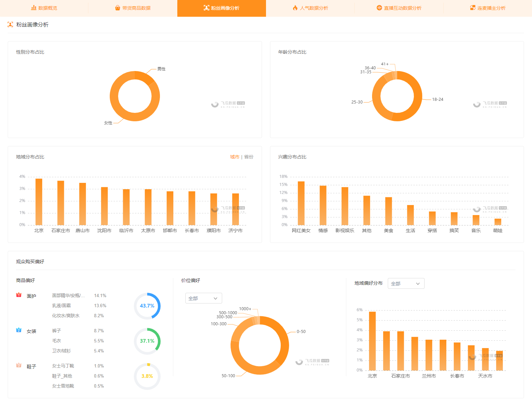This screenshot has height=406, width=532.
Task: Click the 鞋子 category name
Action: coord(31,367)
